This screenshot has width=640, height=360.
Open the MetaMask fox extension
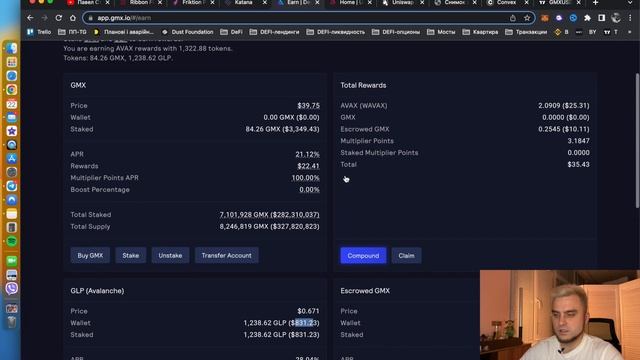544,18
